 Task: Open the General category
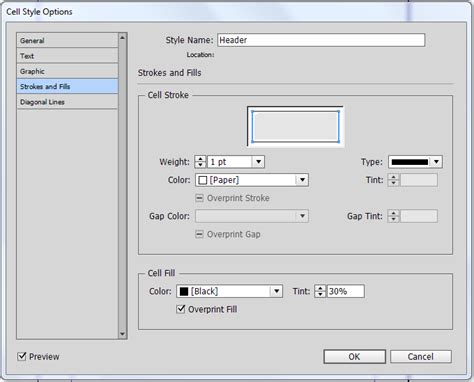click(x=67, y=41)
